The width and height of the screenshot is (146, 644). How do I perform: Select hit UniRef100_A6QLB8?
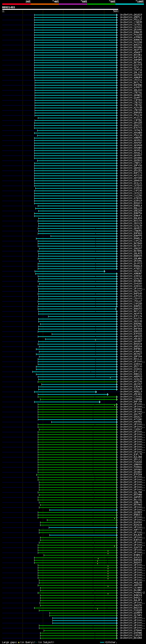(131, 583)
